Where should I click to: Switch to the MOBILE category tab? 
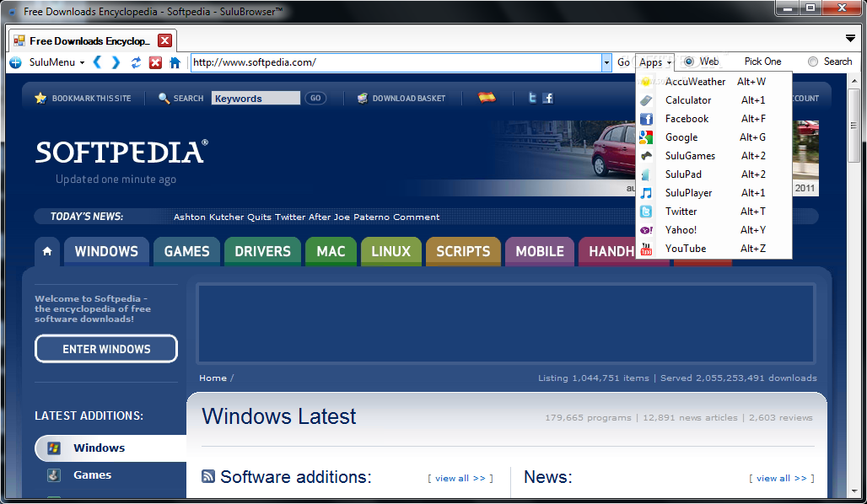[x=540, y=251]
